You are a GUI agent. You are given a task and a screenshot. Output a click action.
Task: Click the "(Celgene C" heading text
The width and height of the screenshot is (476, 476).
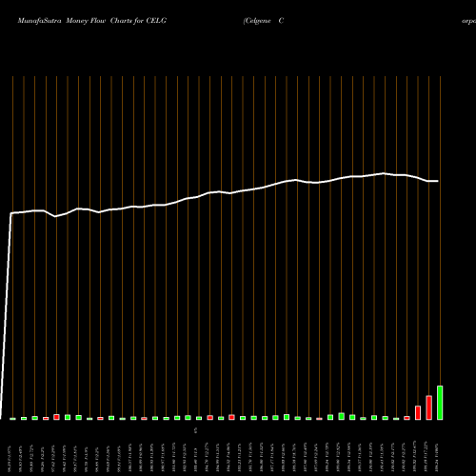tap(264, 21)
